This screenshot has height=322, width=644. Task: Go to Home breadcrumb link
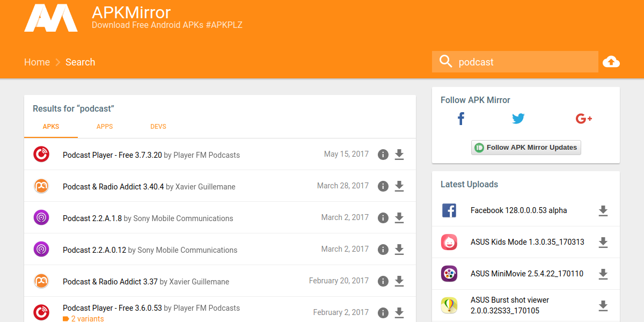pos(37,62)
